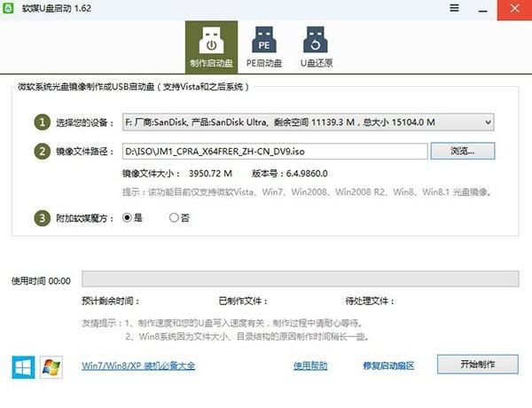Open the hamburger menu in title bar
532x408 pixels.
click(454, 8)
